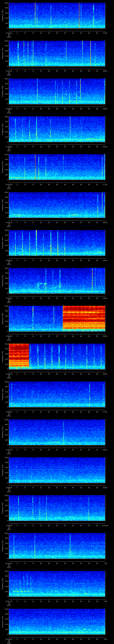The image size is (114, 644).
Task: Click the '54:00' end time label
Action: 105,298
